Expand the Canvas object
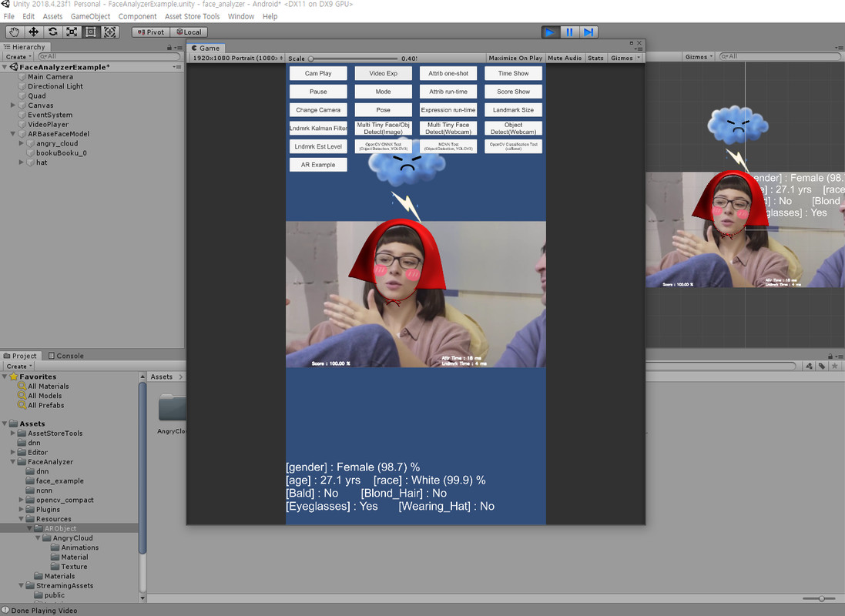Screen dimensions: 845x616 13,105
